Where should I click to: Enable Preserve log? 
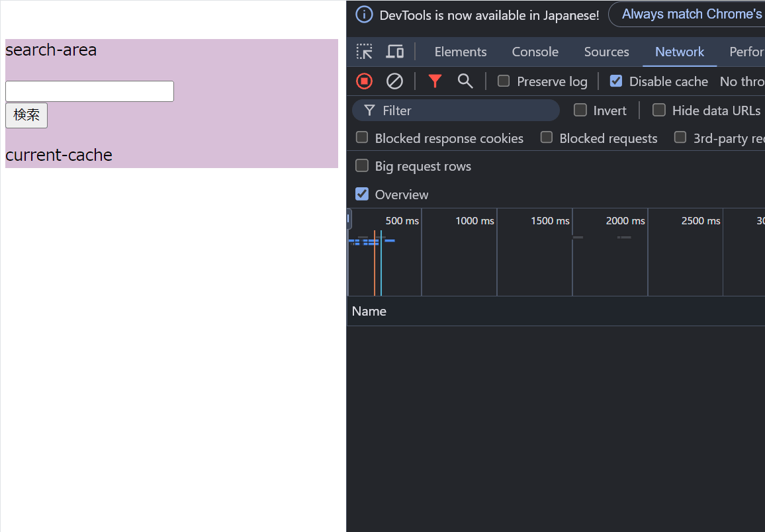point(504,81)
